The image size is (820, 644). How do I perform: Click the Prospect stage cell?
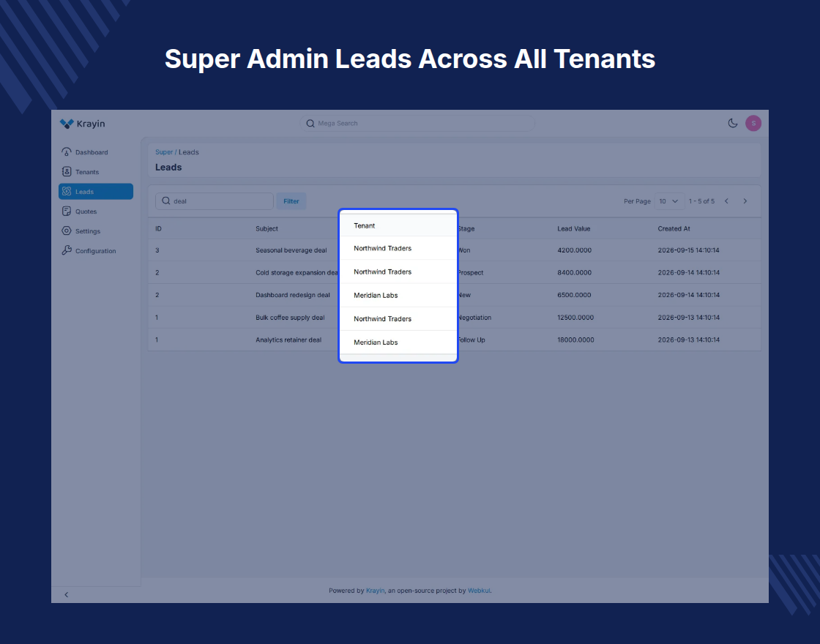[471, 273]
